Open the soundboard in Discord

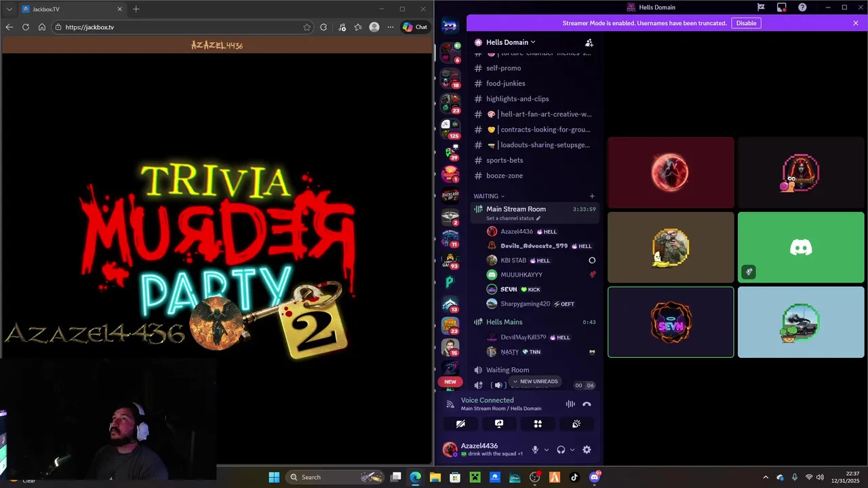[576, 424]
